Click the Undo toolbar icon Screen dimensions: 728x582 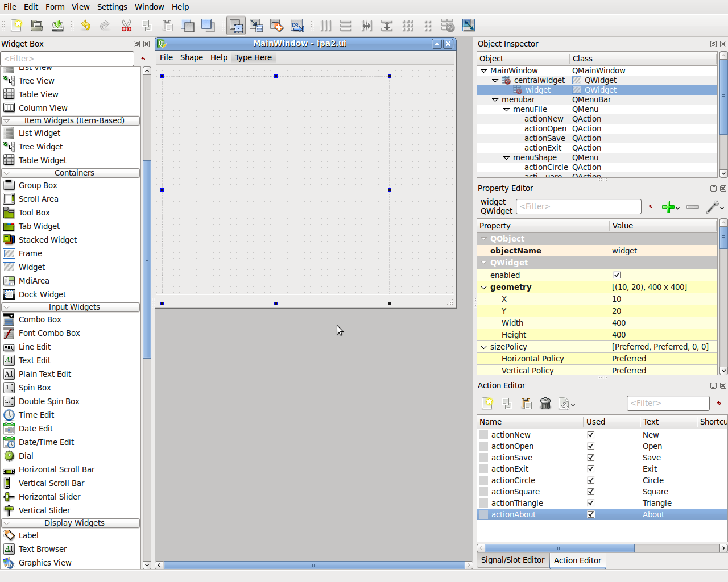pos(85,25)
